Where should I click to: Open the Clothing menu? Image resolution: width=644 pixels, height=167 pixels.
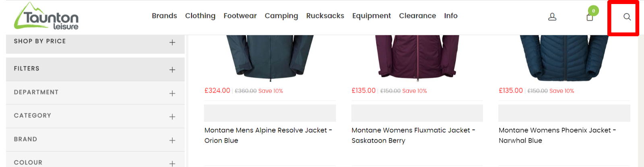coord(200,16)
